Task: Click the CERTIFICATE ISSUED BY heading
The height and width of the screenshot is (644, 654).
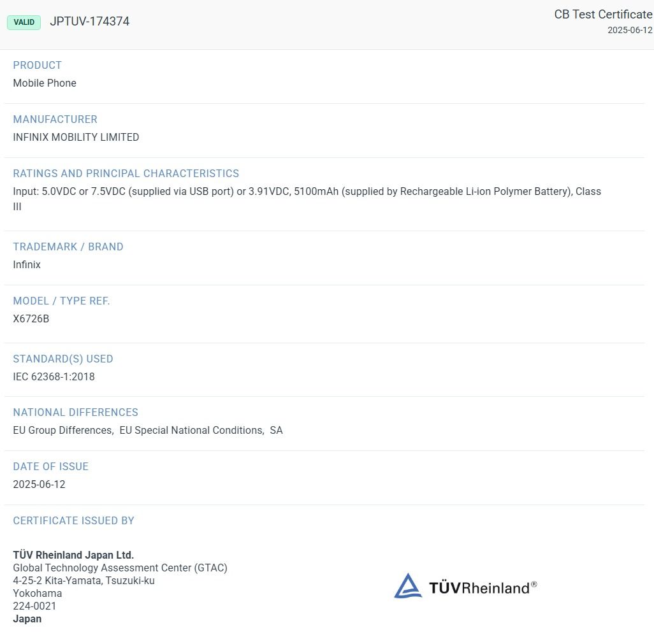Action: coord(73,520)
